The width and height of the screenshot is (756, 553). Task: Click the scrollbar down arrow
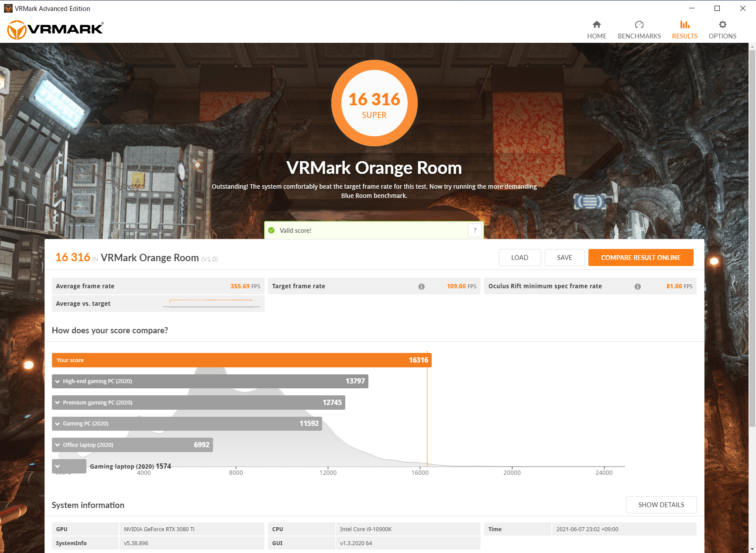pos(752,549)
